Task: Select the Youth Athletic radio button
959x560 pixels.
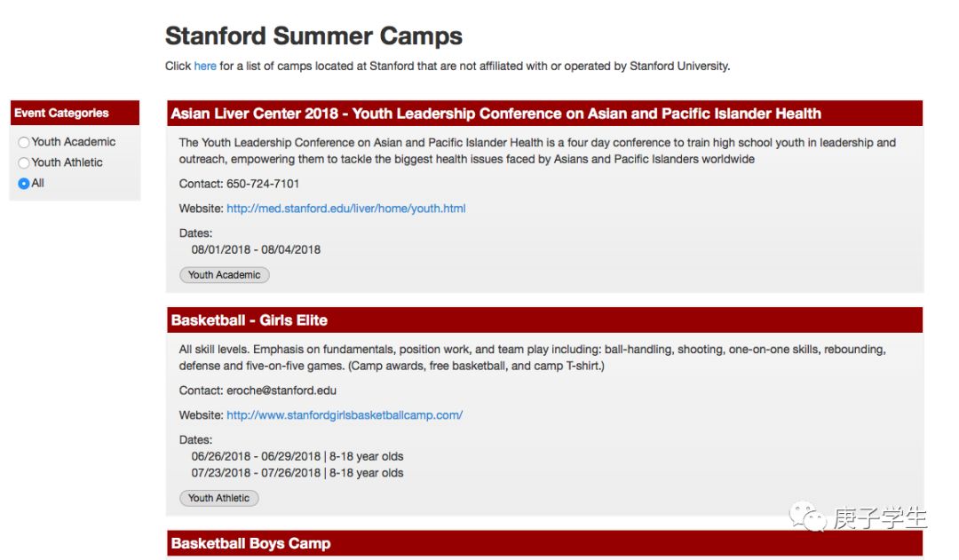Action: click(x=24, y=162)
